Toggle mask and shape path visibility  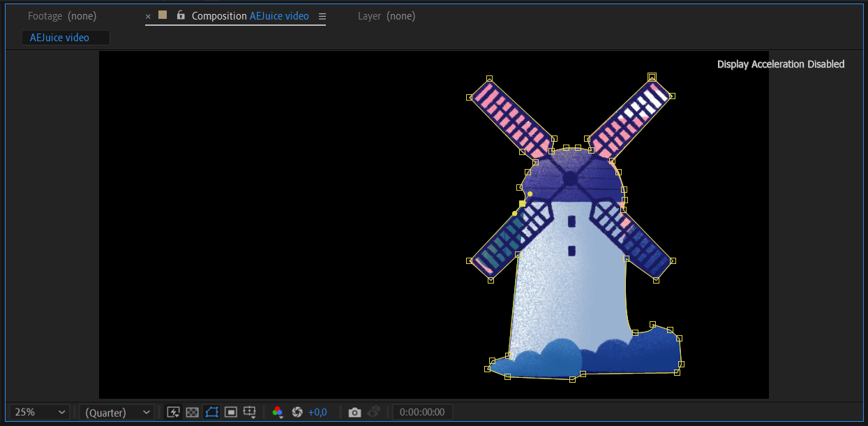tap(212, 412)
